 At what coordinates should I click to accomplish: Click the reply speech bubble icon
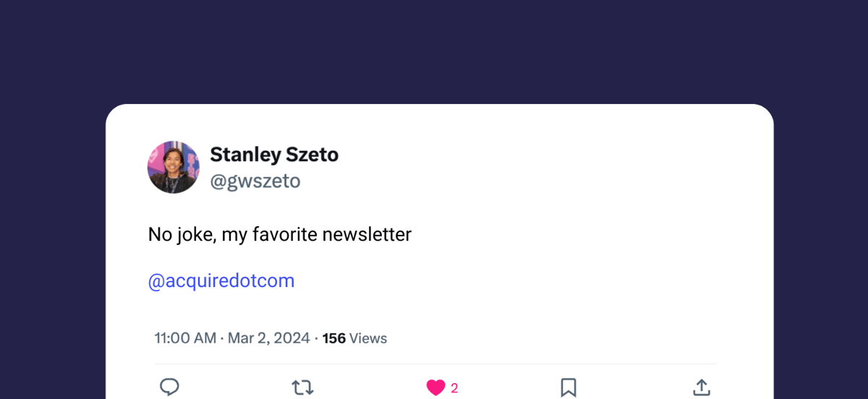[169, 387]
